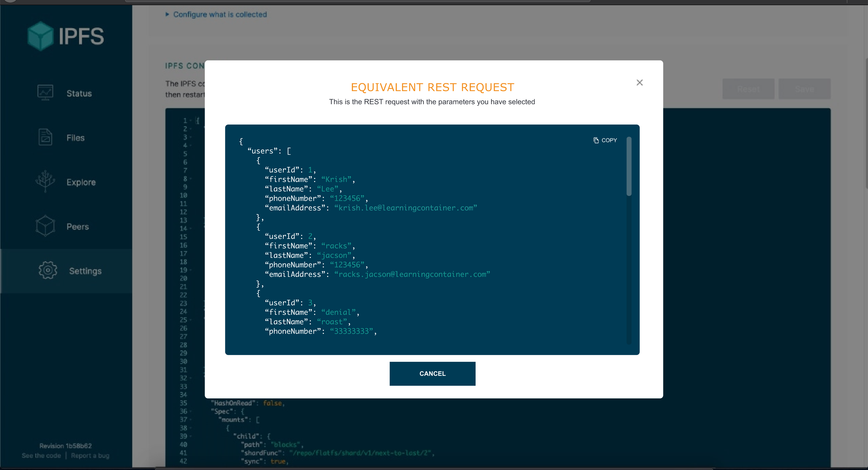
Task: Click the Save button
Action: coord(805,89)
